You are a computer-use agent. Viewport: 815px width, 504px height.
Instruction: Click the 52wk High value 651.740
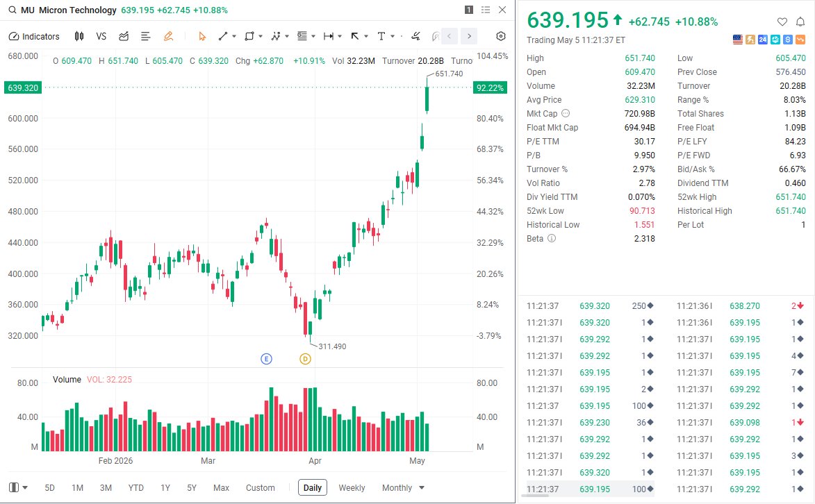click(791, 197)
